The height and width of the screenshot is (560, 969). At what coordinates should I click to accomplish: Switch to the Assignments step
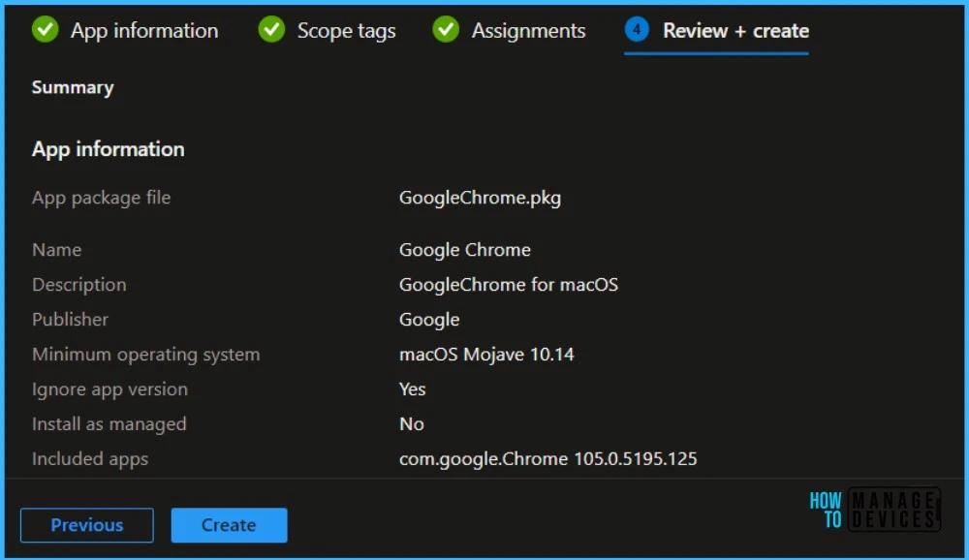point(510,30)
